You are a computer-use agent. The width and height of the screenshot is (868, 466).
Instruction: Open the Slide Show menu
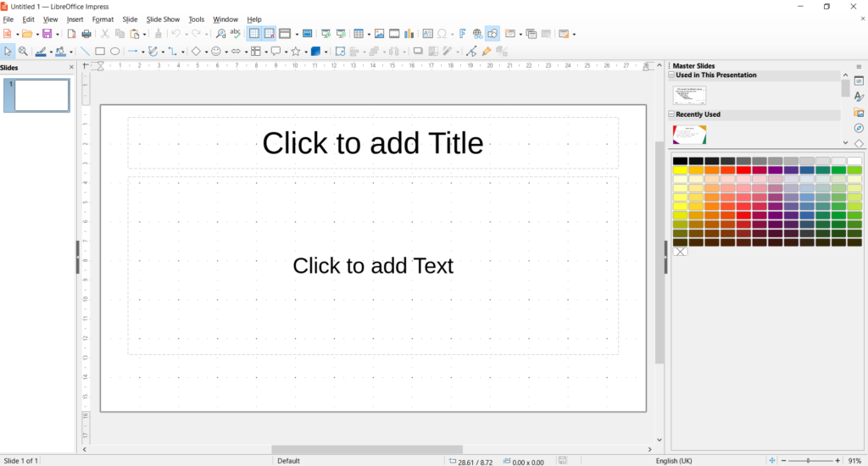163,19
